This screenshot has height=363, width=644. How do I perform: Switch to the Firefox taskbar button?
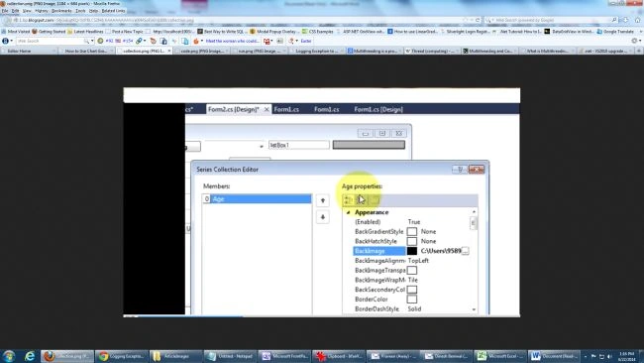(x=67, y=356)
